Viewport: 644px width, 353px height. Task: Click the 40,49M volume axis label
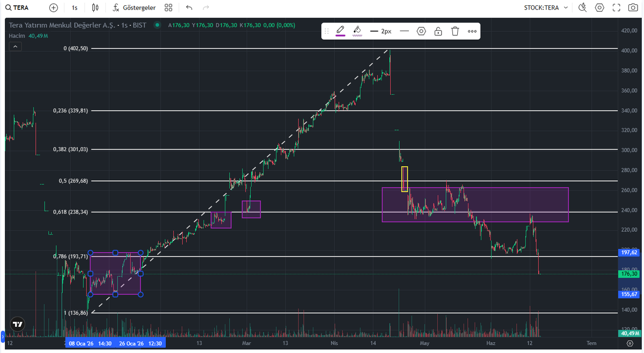(628, 333)
